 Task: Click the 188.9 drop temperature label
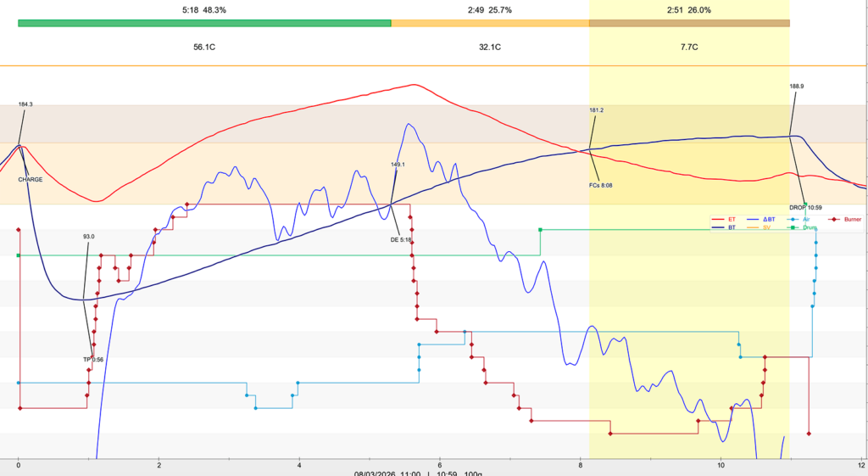point(797,86)
